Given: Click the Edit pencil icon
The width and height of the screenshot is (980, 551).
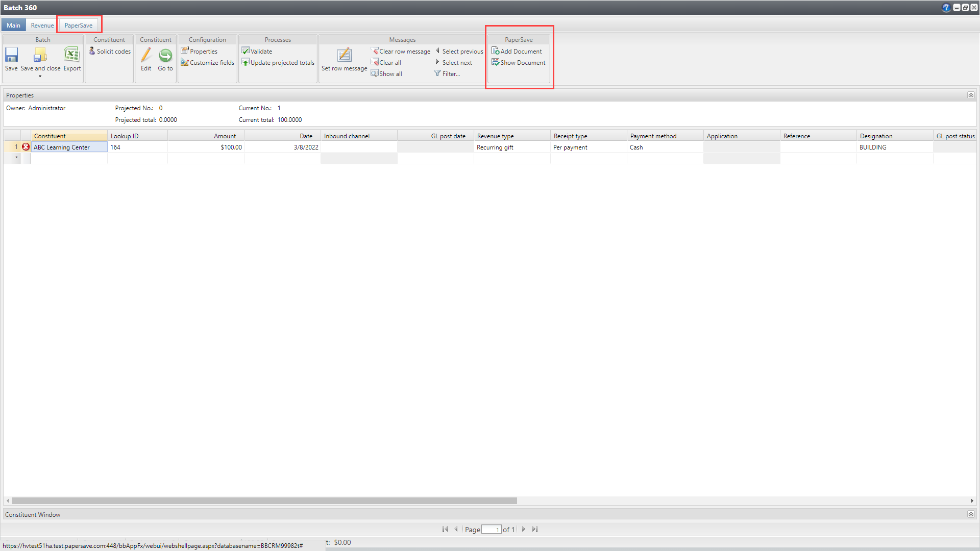Looking at the screenshot, I should point(146,55).
